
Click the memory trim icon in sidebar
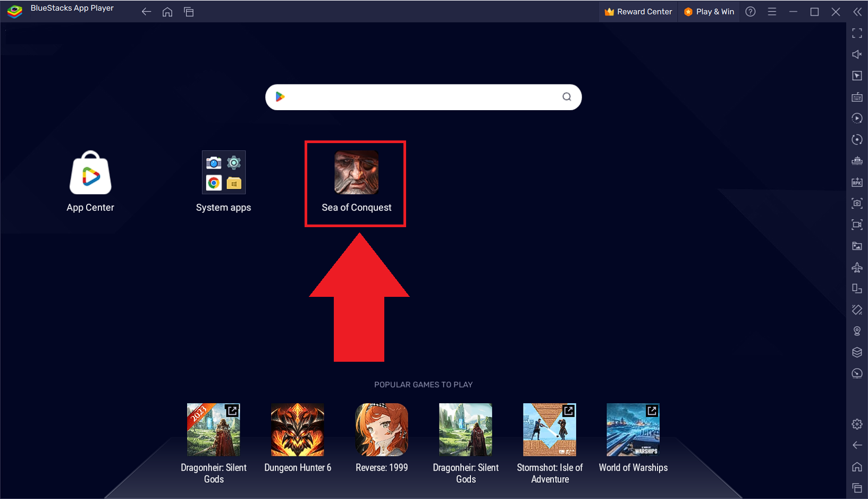(x=857, y=161)
